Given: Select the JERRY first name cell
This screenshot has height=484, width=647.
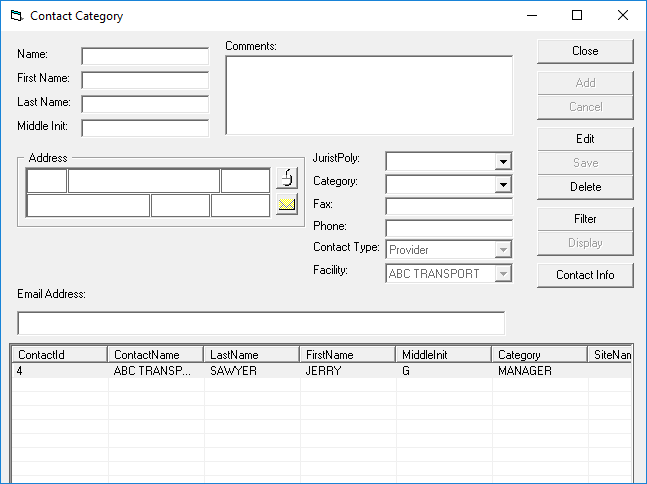Looking at the screenshot, I should [348, 371].
